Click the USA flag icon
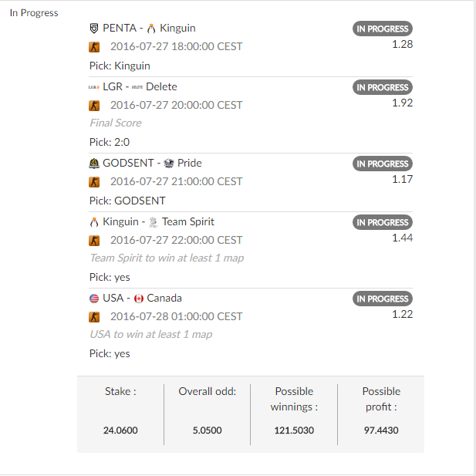476x476 pixels. (x=94, y=299)
